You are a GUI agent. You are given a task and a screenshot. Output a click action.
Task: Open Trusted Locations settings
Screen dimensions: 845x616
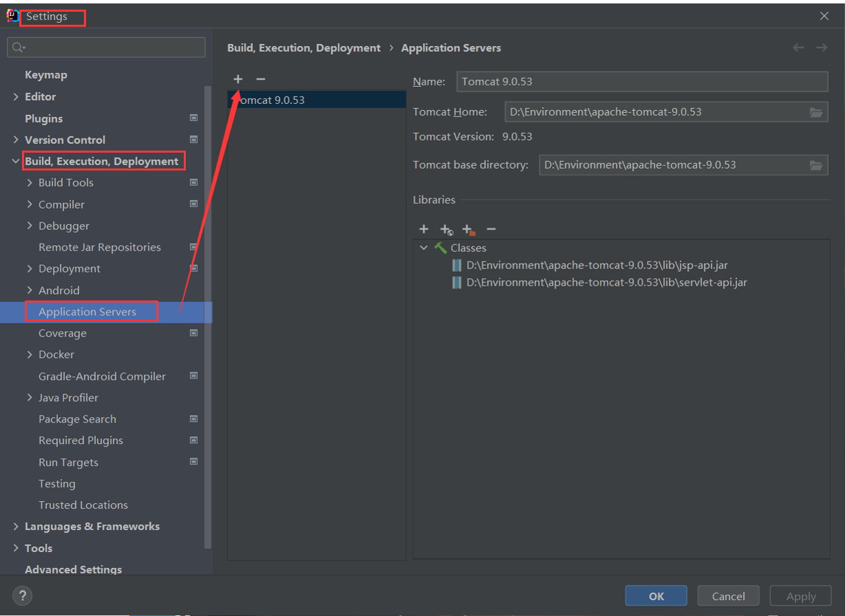tap(83, 505)
